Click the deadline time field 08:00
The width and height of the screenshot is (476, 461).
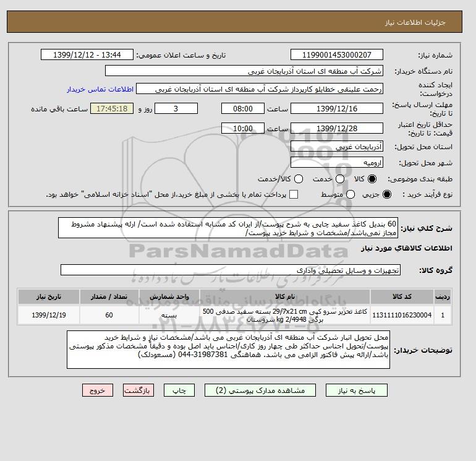coord(243,108)
